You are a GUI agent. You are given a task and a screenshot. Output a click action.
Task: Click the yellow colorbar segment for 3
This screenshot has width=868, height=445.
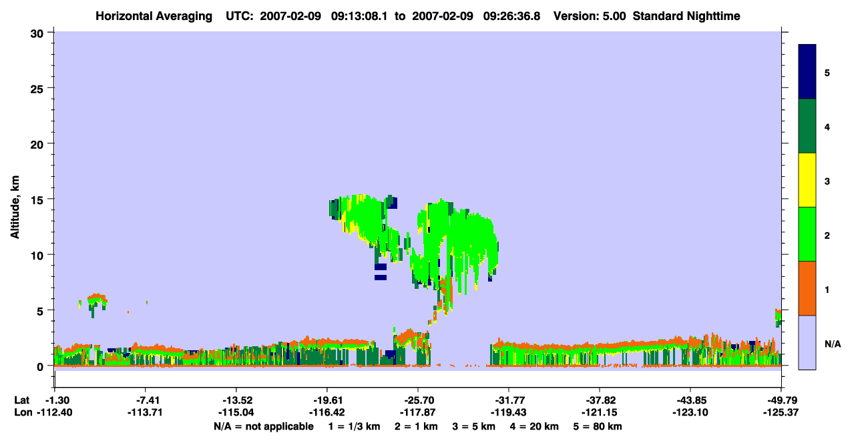point(807,180)
